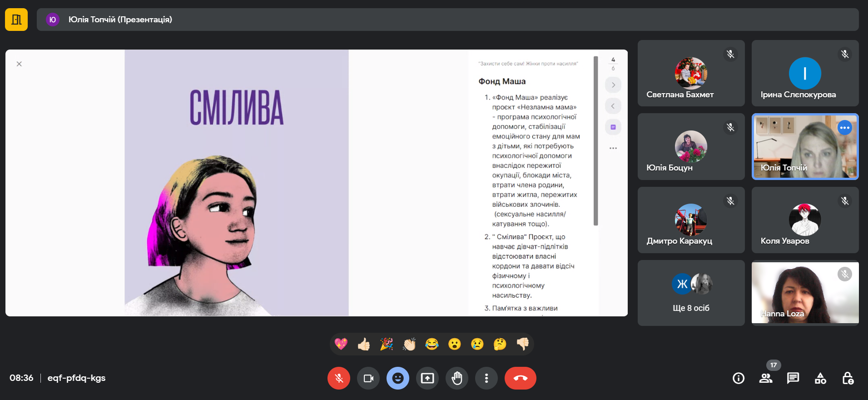Open more options menu in call controls
Screen dimensions: 868x400
pos(486,378)
